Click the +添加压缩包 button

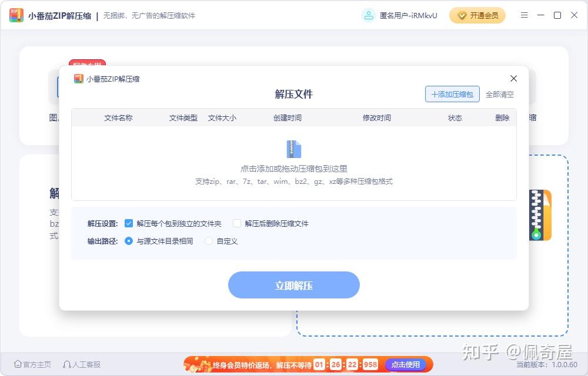pyautogui.click(x=452, y=94)
